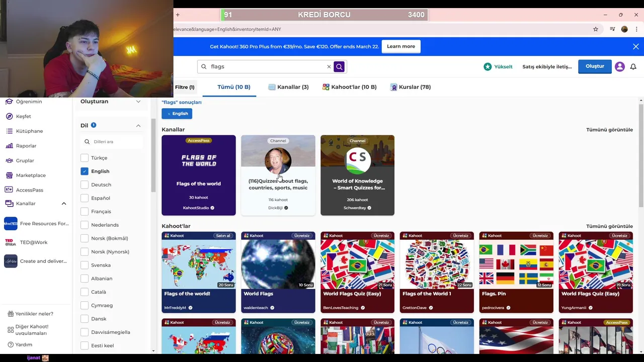
Task: Open Free Resources For channel
Action: 36,223
